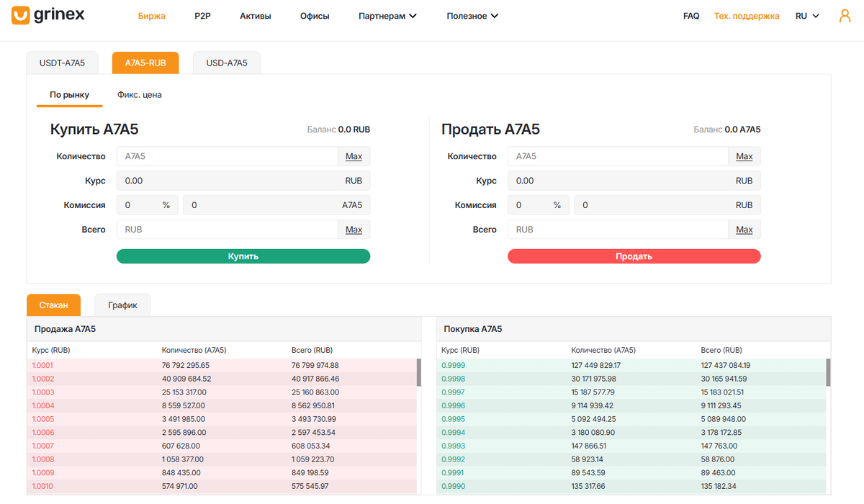
Task: Focus the sell Количество A7A5 field
Action: pyautogui.click(x=618, y=156)
